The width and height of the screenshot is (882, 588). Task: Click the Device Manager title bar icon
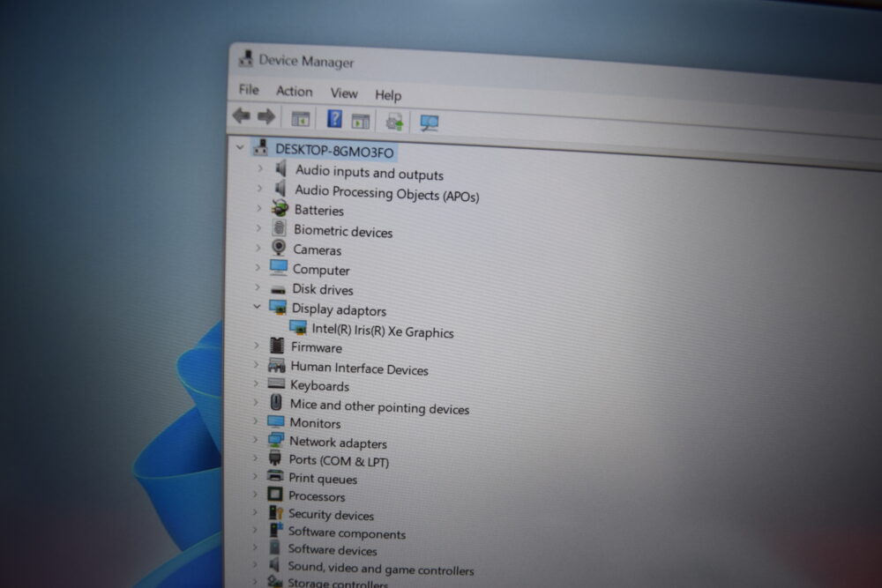[245, 58]
